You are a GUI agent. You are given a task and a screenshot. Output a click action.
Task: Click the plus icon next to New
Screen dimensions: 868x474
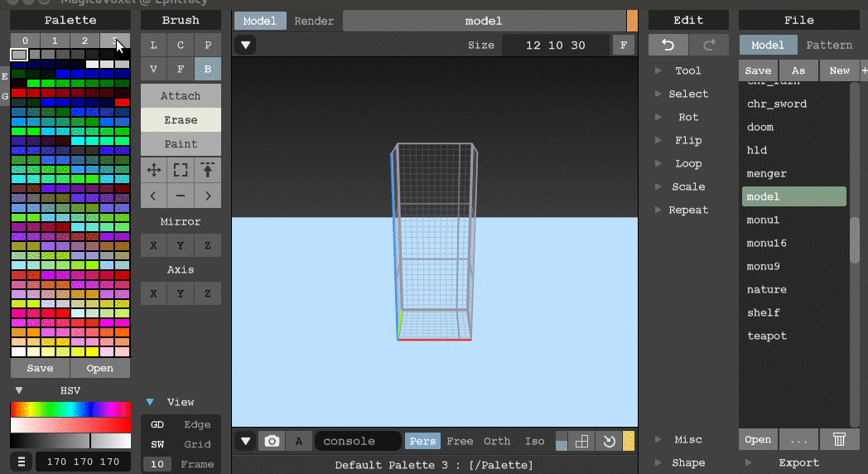pos(864,70)
